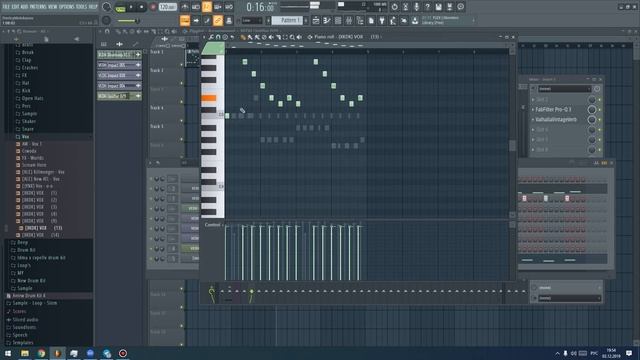Toggle mute LED on first channel rack row
640x360 pixels.
tap(151, 179)
